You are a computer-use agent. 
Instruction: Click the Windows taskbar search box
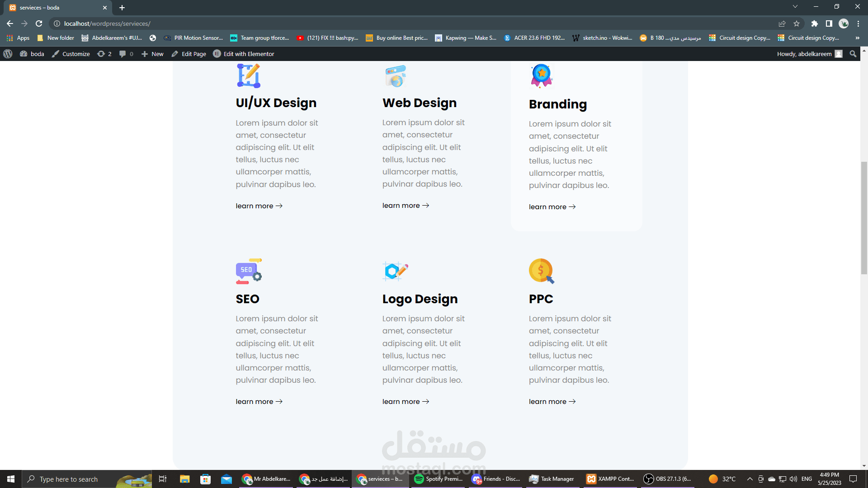(68, 479)
